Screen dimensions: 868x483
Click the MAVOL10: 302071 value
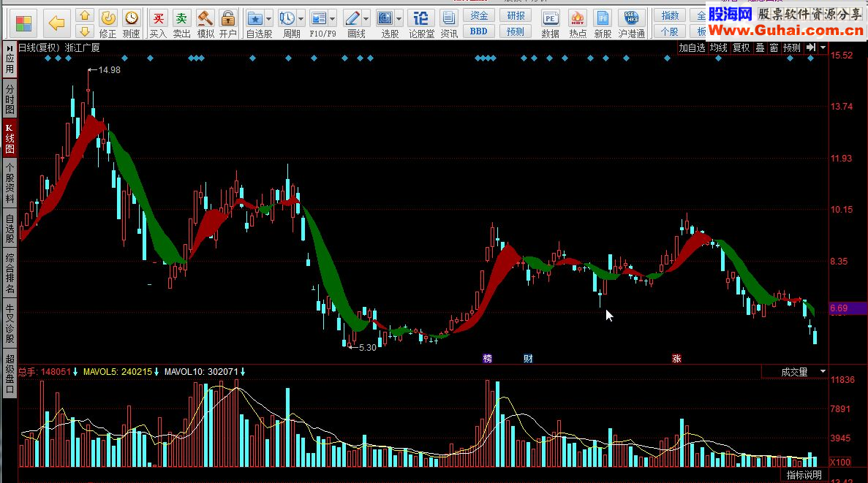click(x=201, y=372)
